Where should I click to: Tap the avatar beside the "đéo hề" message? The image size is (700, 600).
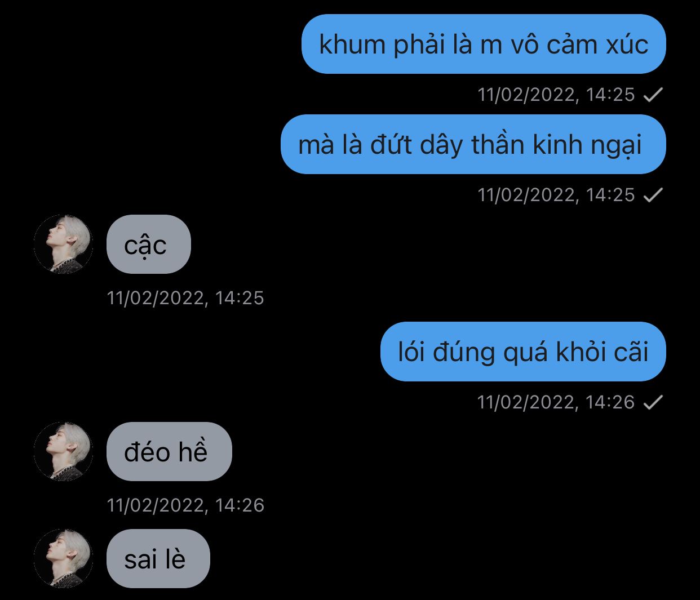[63, 451]
